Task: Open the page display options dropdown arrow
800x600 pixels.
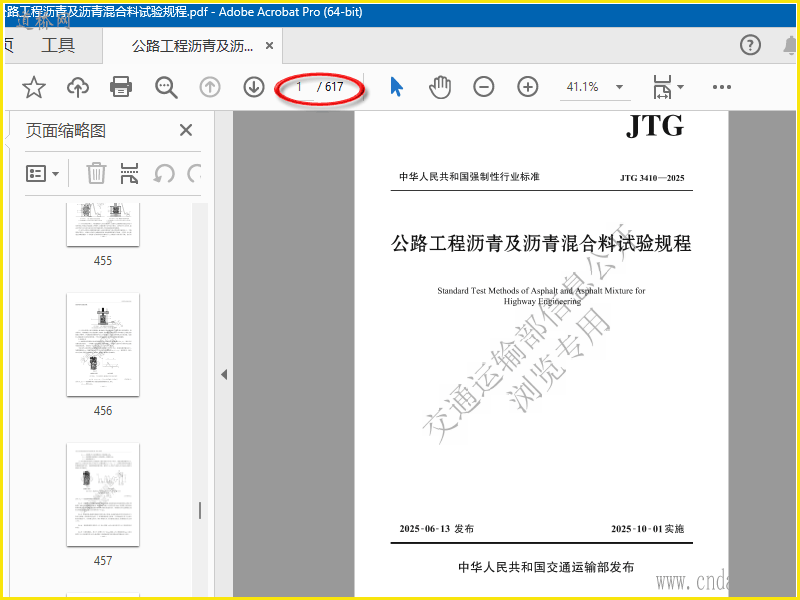Action: pos(680,87)
